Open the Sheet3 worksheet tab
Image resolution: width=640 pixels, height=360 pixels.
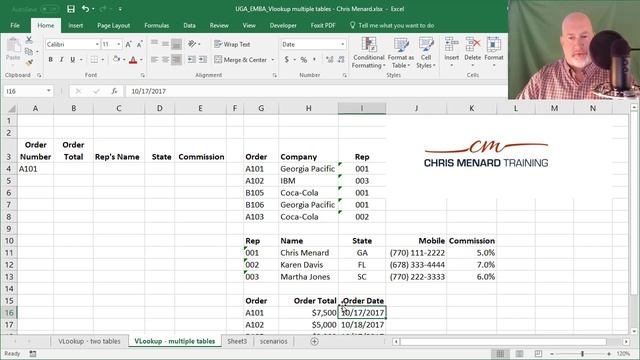click(x=237, y=341)
